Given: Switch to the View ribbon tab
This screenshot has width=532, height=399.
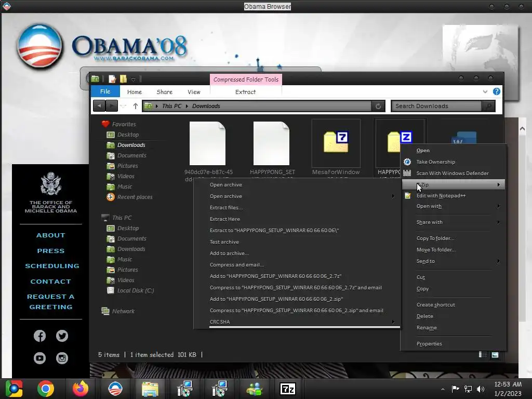Looking at the screenshot, I should pyautogui.click(x=194, y=92).
